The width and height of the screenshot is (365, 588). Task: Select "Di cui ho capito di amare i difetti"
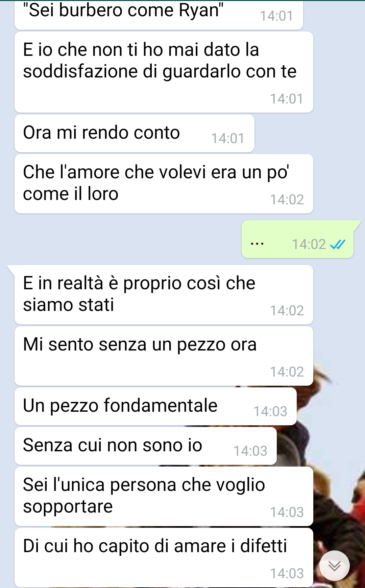pyautogui.click(x=164, y=558)
